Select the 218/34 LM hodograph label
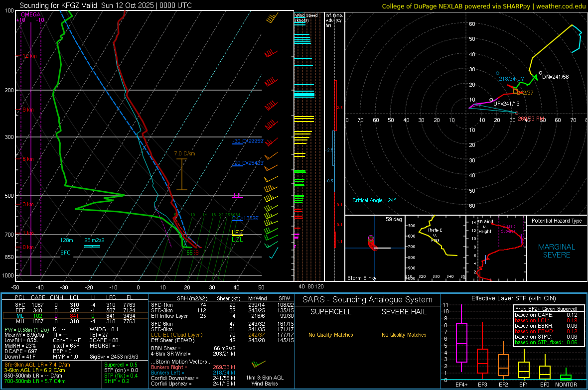Image resolution: width=588 pixels, height=390 pixels. click(511, 79)
